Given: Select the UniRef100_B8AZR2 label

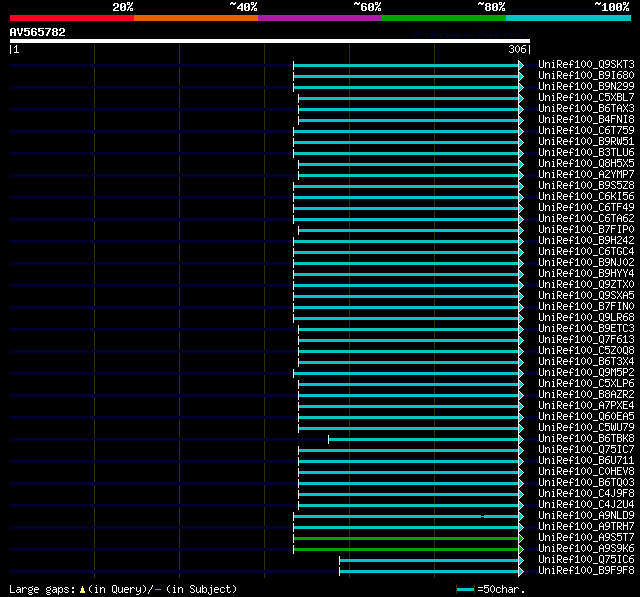Looking at the screenshot, I should click(586, 395).
